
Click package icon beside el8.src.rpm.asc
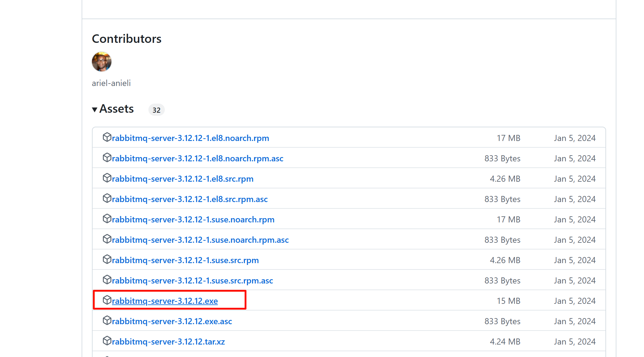(x=107, y=198)
